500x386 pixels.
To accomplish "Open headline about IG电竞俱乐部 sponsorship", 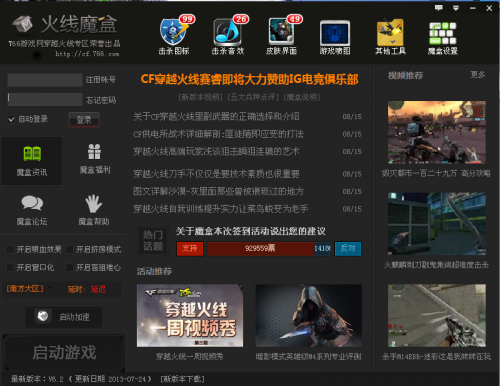I will coord(249,79).
